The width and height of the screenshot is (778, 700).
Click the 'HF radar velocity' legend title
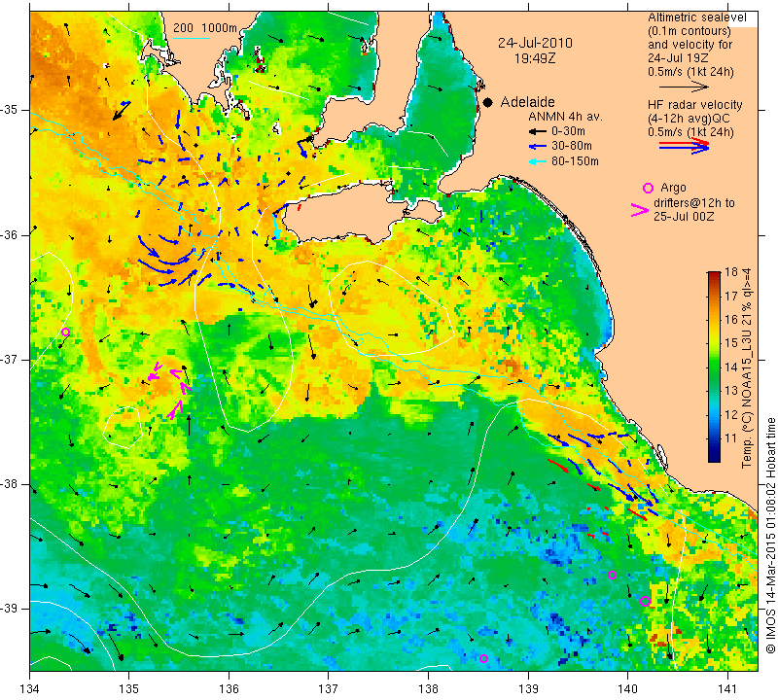coord(694,105)
